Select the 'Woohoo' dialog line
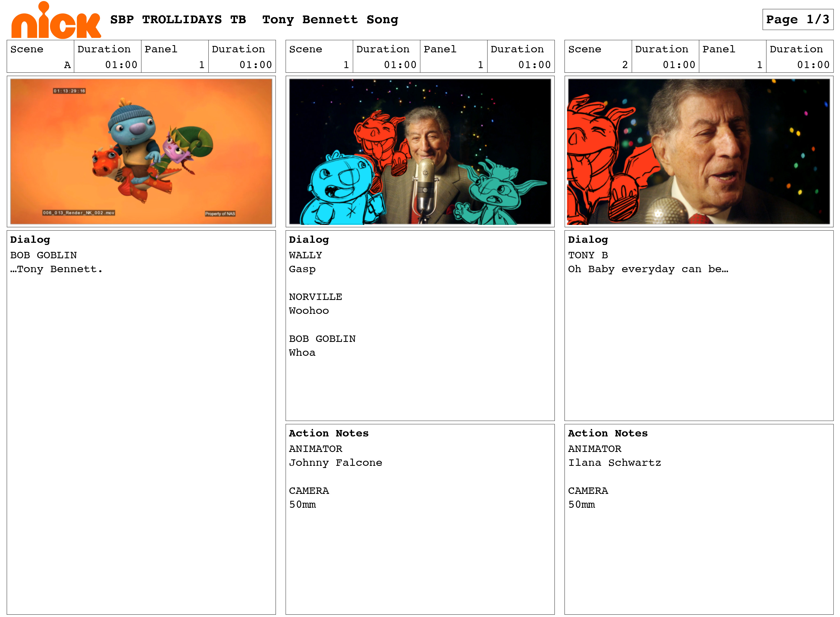 click(309, 311)
